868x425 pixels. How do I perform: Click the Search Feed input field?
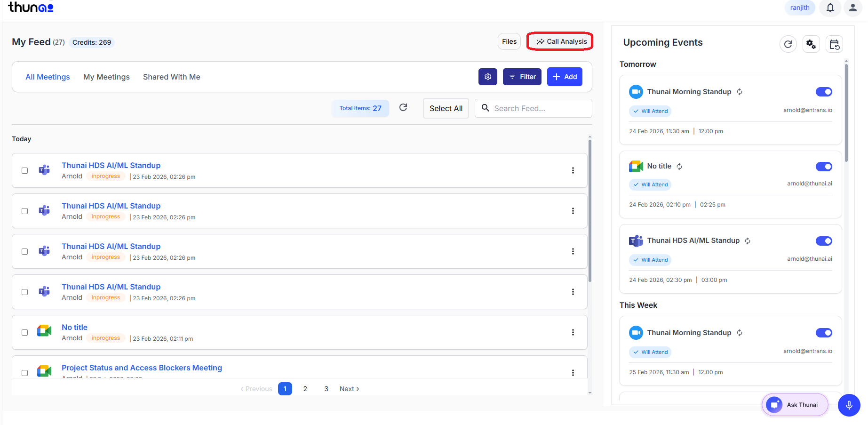tap(534, 108)
